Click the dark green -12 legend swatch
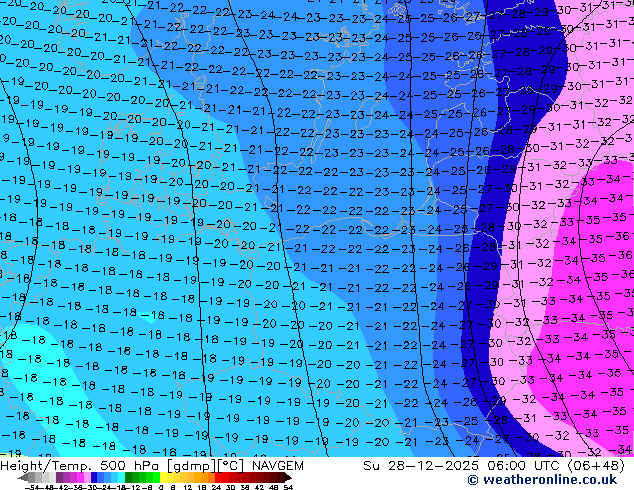The width and height of the screenshot is (634, 490). click(128, 478)
